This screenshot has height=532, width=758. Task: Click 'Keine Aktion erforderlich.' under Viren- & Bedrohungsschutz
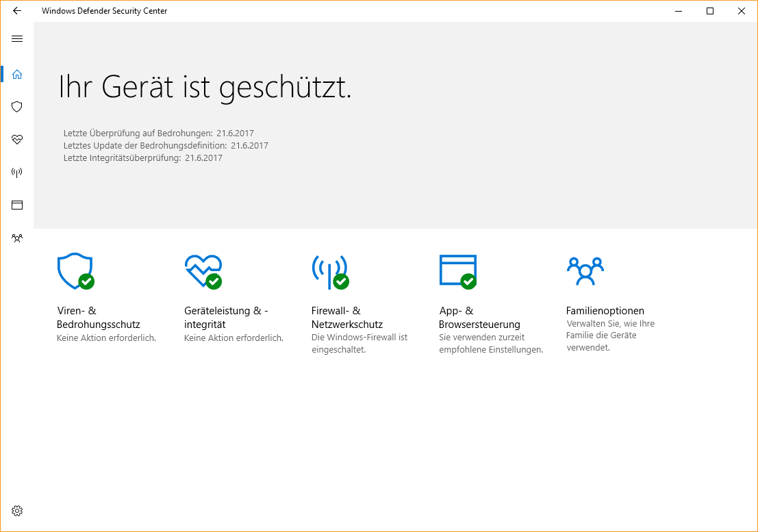(106, 338)
